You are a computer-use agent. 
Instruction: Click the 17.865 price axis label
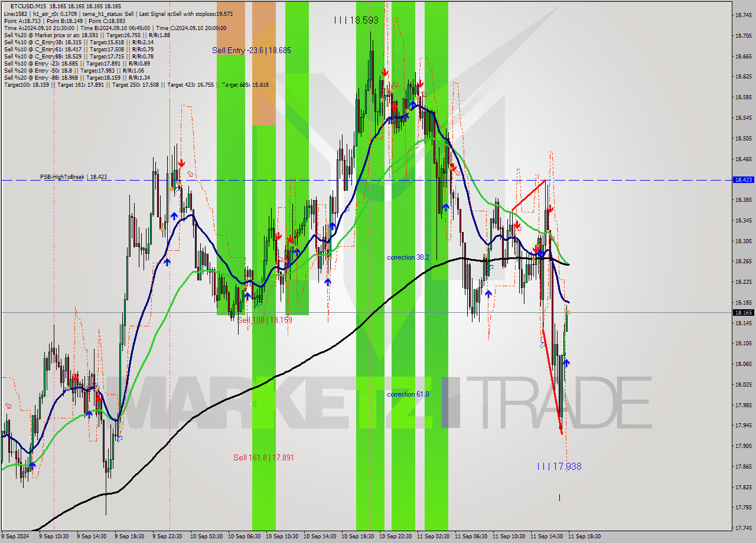click(743, 466)
